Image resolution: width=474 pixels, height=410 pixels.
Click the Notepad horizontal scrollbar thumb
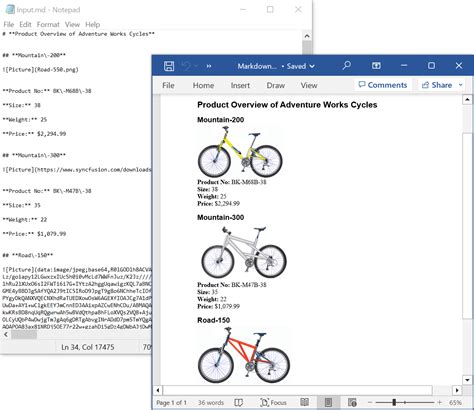(x=24, y=334)
